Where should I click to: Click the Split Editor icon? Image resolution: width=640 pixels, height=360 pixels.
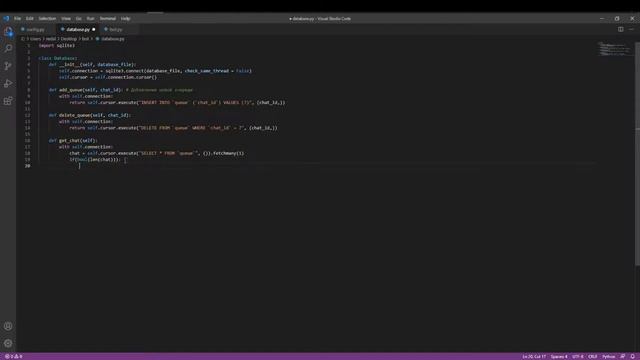click(620, 29)
